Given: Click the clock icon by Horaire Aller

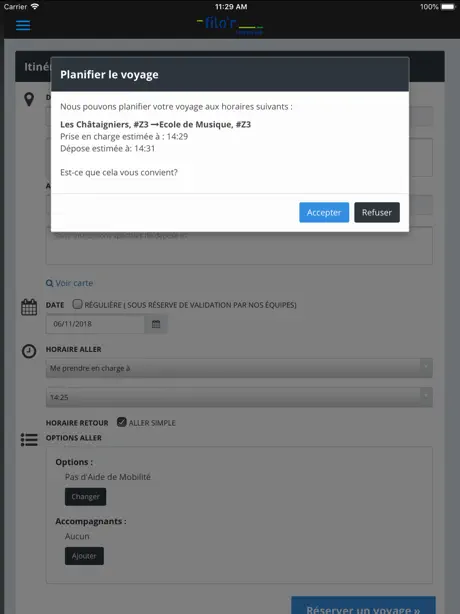Looking at the screenshot, I should pyautogui.click(x=29, y=351).
